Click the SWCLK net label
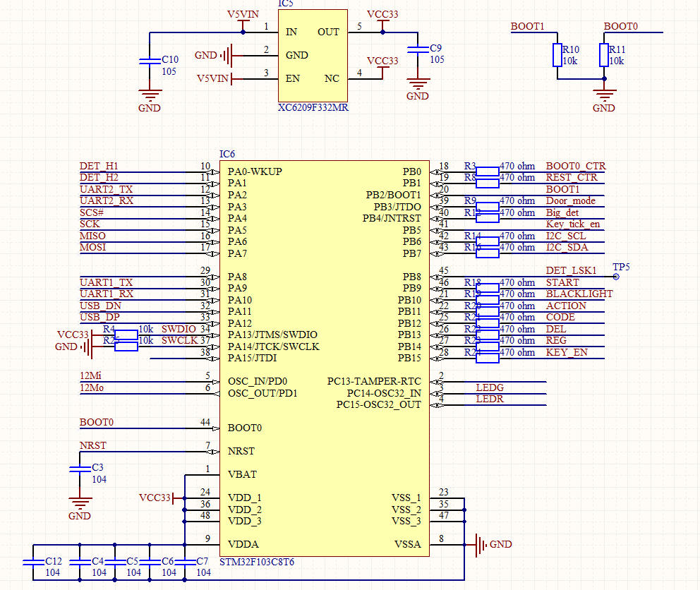Image resolution: width=700 pixels, height=590 pixels. coord(179,340)
